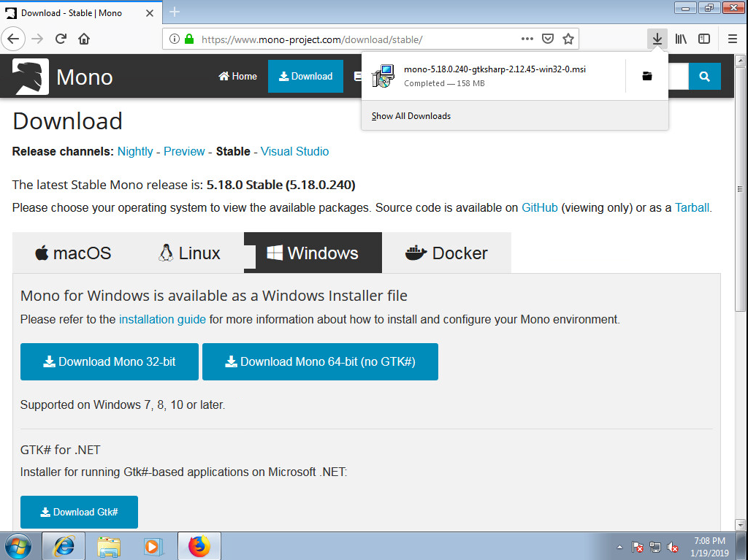Open a new browser tab
The width and height of the screenshot is (748, 560).
pyautogui.click(x=175, y=12)
